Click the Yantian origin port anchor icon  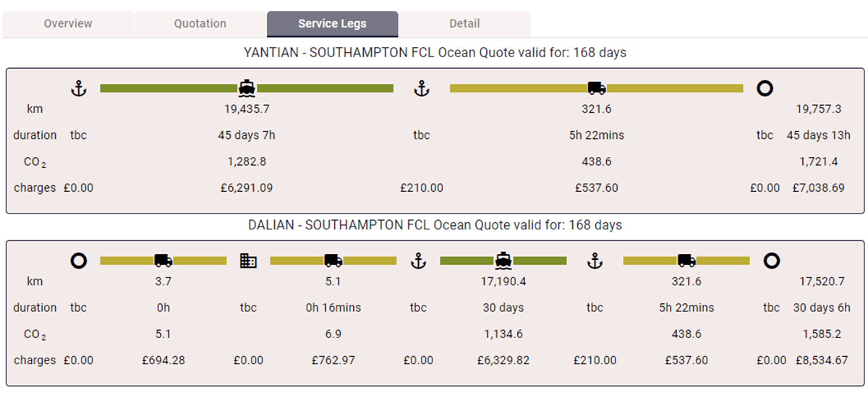point(78,89)
